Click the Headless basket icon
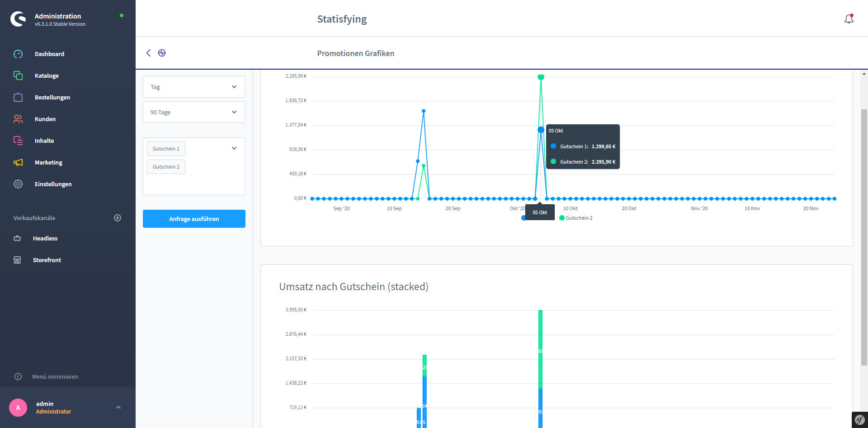868x428 pixels. point(17,238)
